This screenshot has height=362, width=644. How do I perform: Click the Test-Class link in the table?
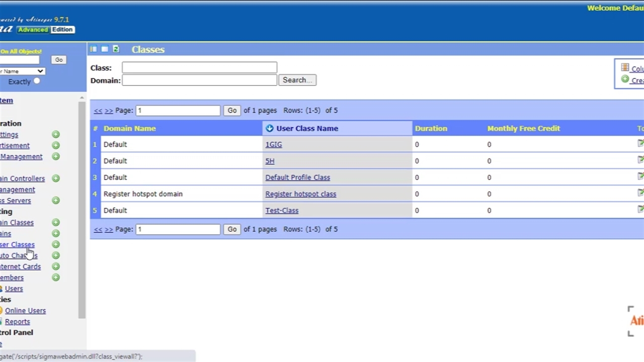click(x=282, y=211)
